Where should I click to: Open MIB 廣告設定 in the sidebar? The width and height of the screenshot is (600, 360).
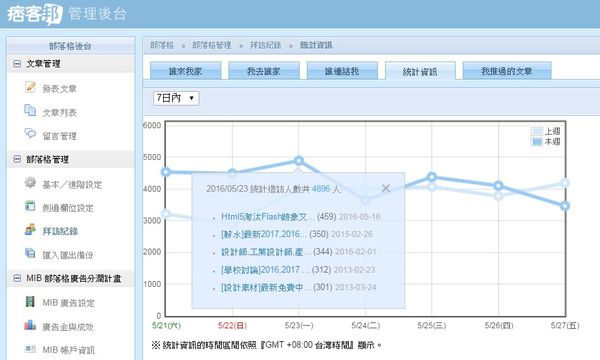68,303
